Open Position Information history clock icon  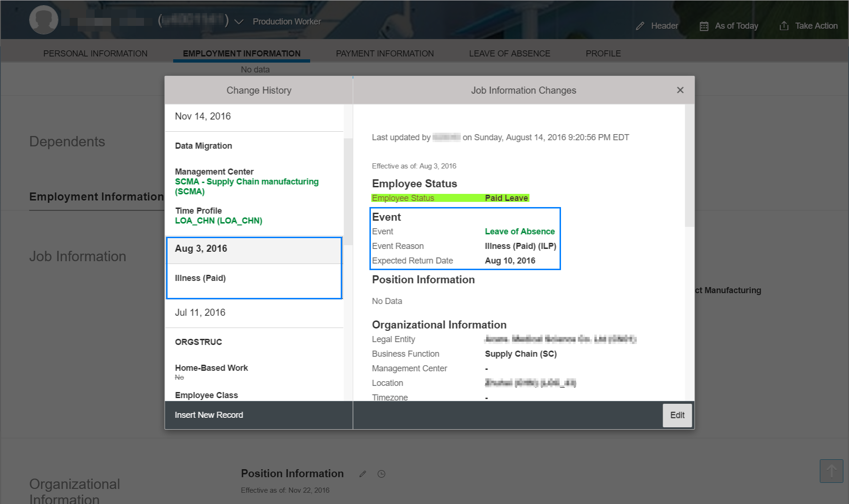382,474
